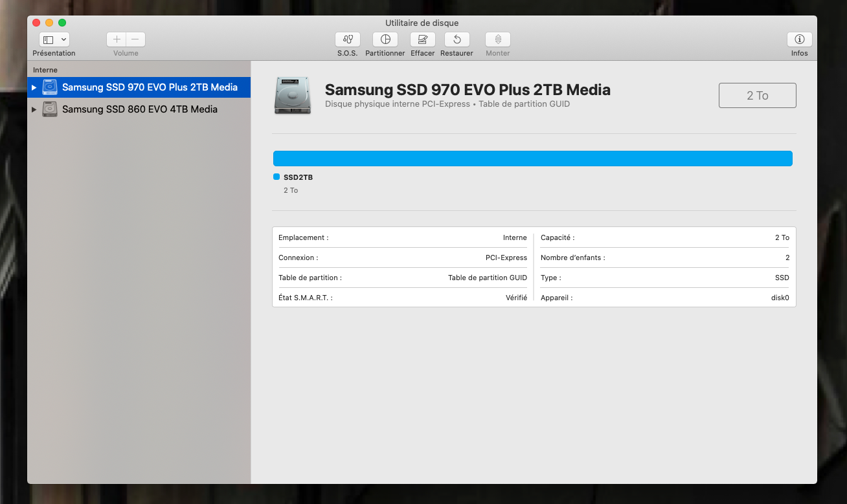Click the green zoom window button
Screen dimensions: 847x504
(x=62, y=23)
